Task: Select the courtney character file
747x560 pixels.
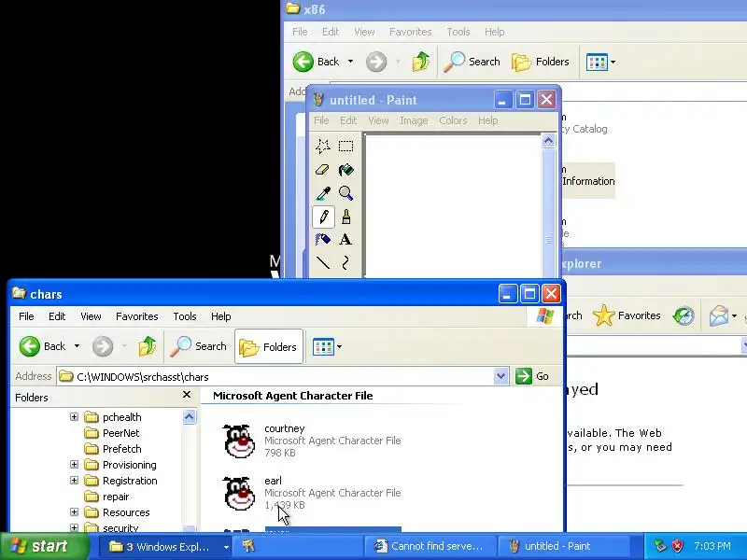Action: [x=312, y=441]
